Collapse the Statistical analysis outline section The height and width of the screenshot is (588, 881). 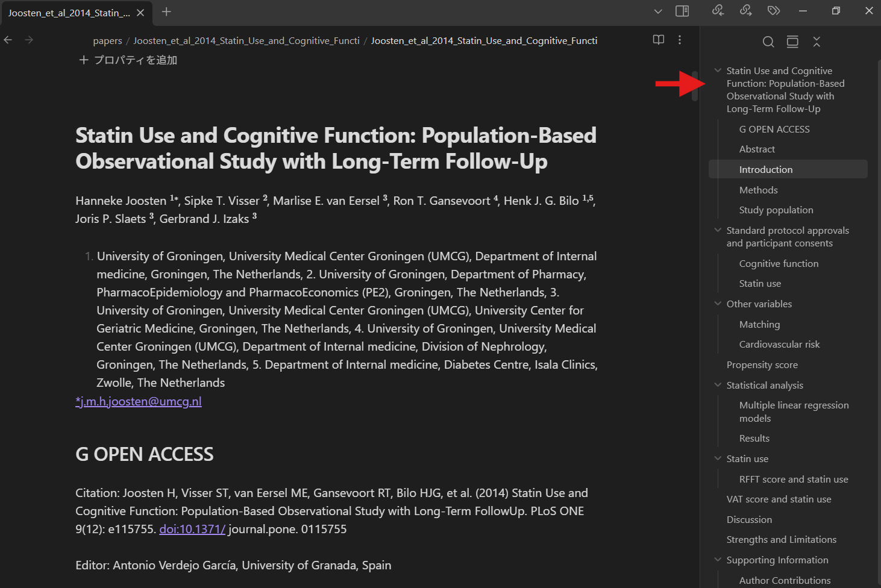[718, 385]
